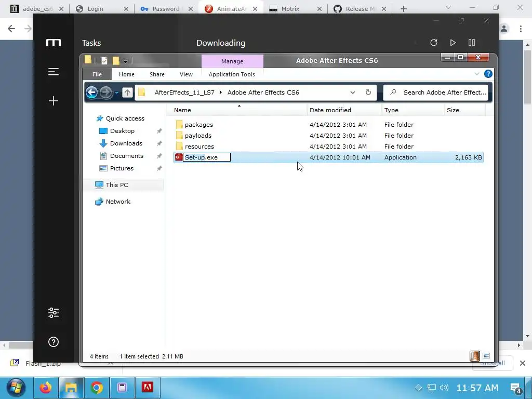Select This PC in navigation pane
The image size is (532, 399).
point(117,185)
